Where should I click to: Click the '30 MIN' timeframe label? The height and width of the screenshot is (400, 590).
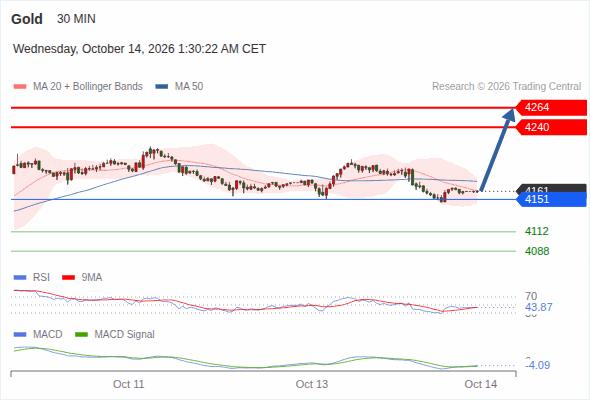coord(76,19)
